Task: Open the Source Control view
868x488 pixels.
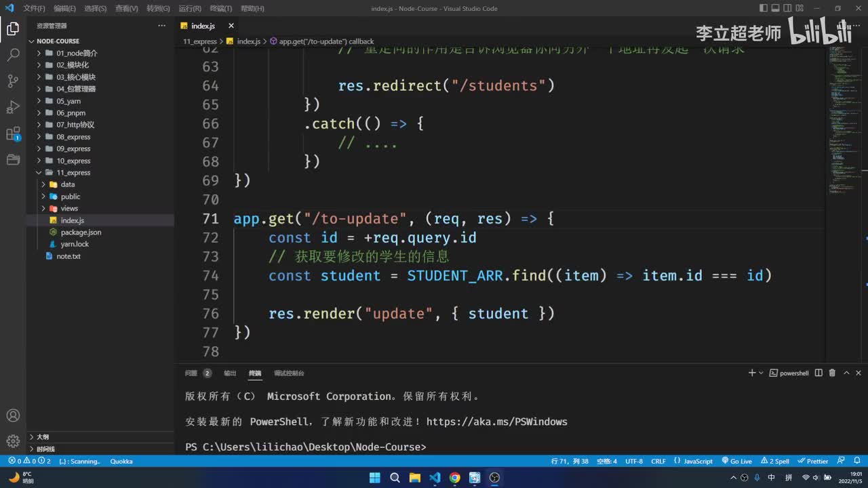Action: tap(13, 81)
